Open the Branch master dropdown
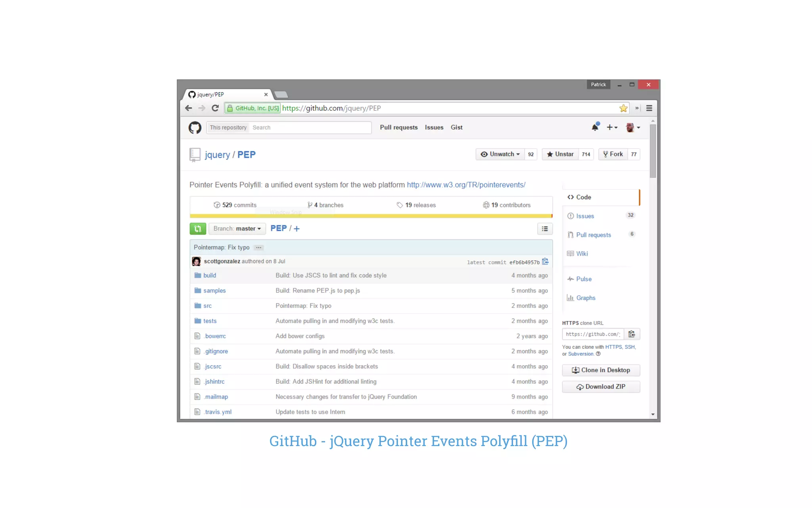This screenshot has height=508, width=812. pyautogui.click(x=237, y=229)
